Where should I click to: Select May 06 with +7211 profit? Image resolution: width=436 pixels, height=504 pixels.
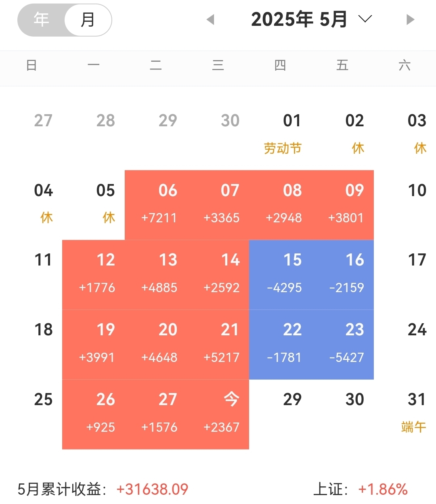pos(156,205)
